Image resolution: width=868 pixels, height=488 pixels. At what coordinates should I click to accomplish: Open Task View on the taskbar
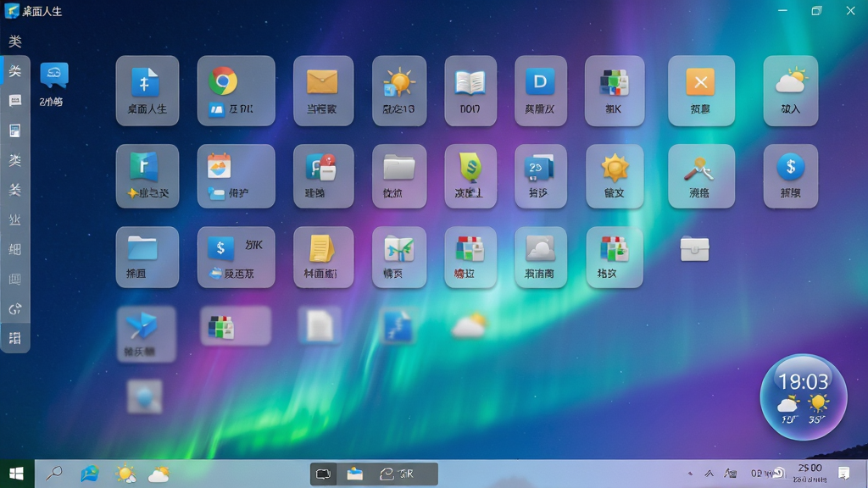(323, 474)
